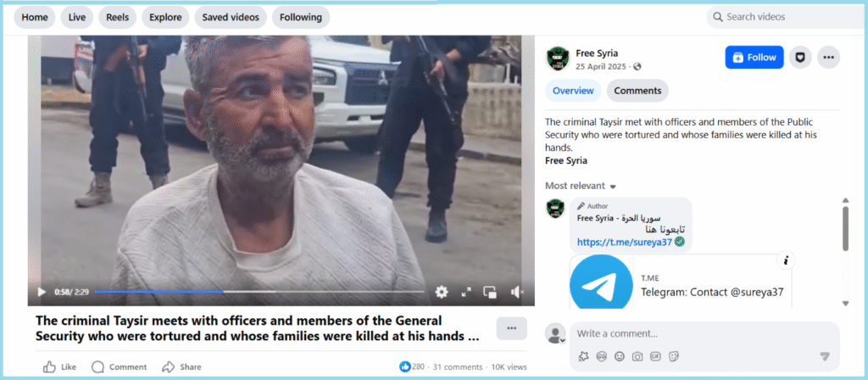This screenshot has width=868, height=380.
Task: Like the video
Action: [x=60, y=366]
